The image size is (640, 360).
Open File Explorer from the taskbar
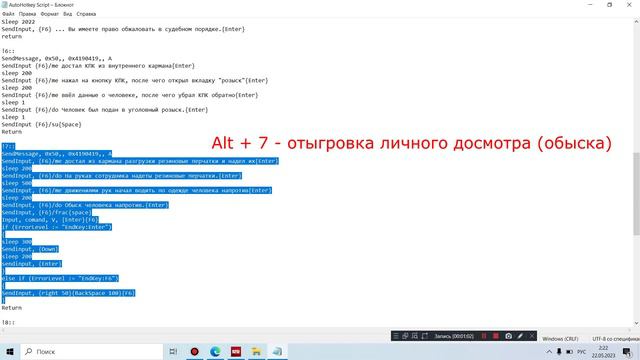tap(256, 351)
